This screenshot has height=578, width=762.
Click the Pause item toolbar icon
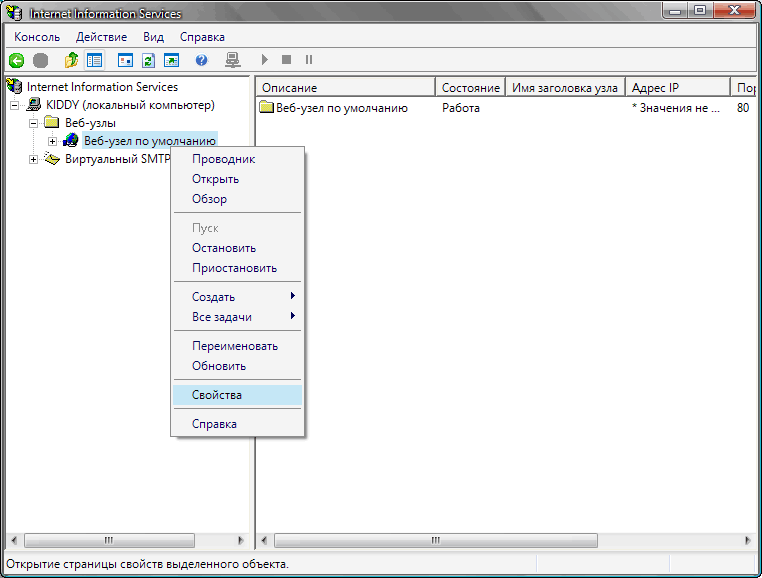[309, 60]
